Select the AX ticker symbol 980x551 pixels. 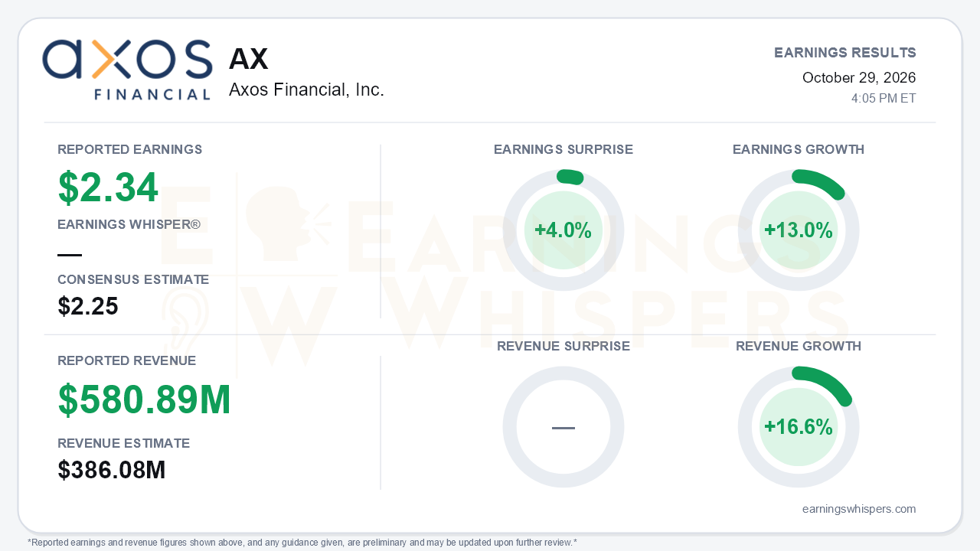coord(249,59)
